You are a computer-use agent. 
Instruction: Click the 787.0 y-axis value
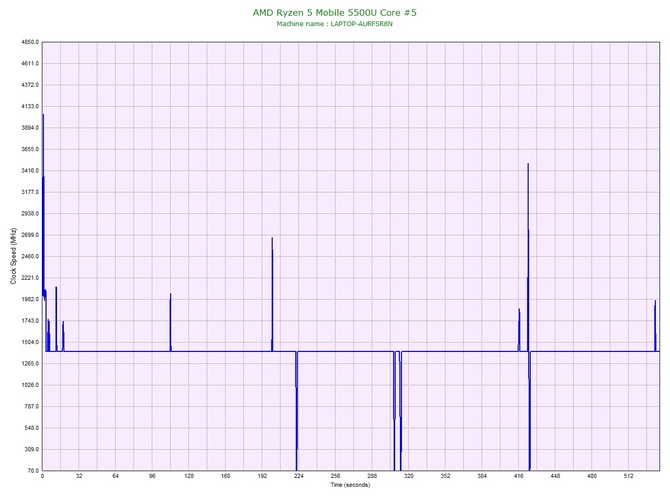tap(31, 406)
